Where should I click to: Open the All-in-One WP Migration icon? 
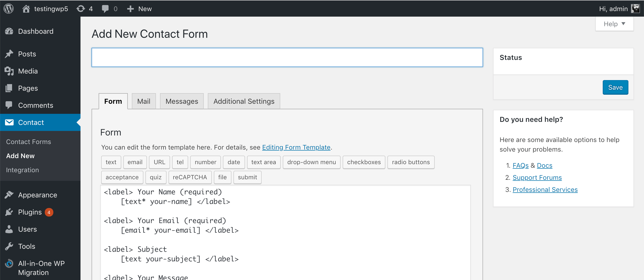tap(9, 263)
